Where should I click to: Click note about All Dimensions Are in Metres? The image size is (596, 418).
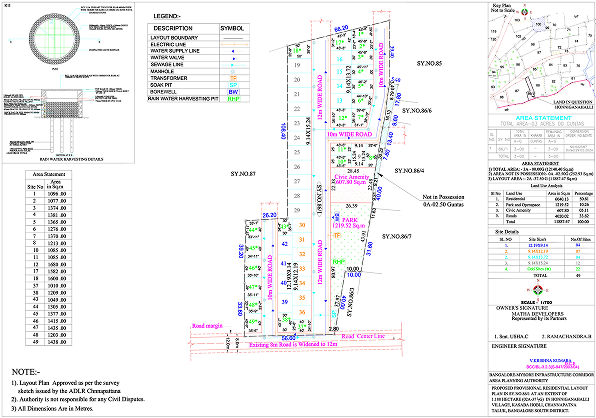(52, 408)
